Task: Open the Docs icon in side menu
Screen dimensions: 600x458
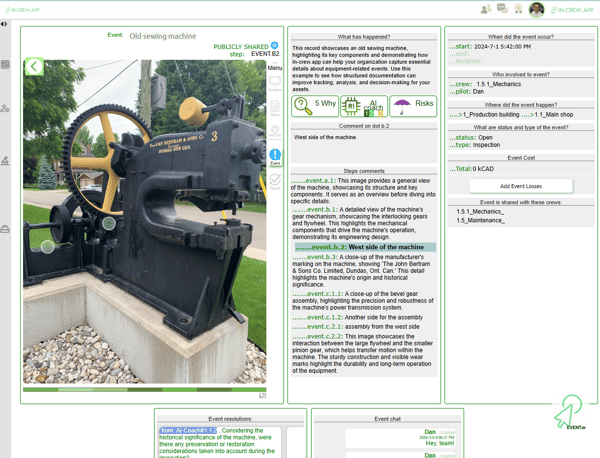Action: click(275, 107)
